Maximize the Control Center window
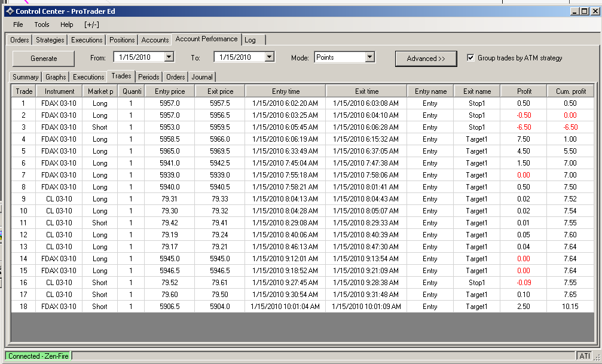 (x=584, y=11)
